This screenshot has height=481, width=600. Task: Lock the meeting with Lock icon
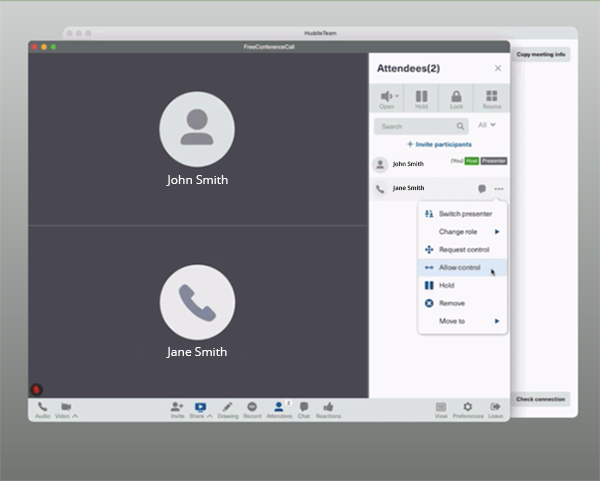(456, 99)
